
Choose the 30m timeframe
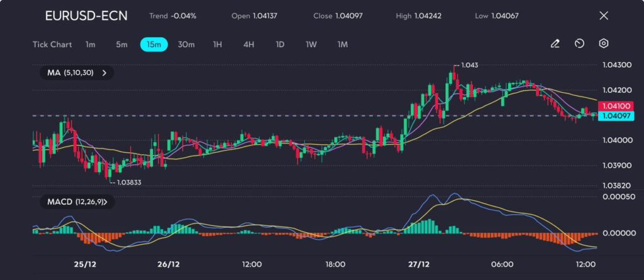(x=186, y=45)
